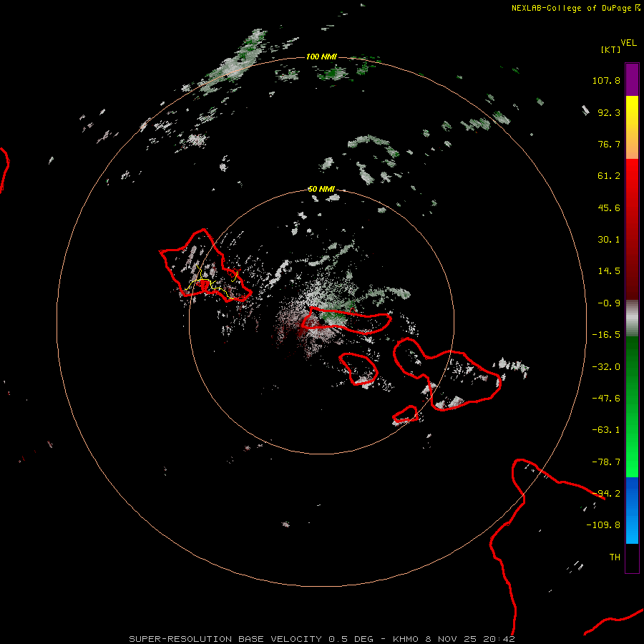
Task: Click the KHMO 8 NOV 25 20:42 timestamp
Action: click(x=454, y=639)
